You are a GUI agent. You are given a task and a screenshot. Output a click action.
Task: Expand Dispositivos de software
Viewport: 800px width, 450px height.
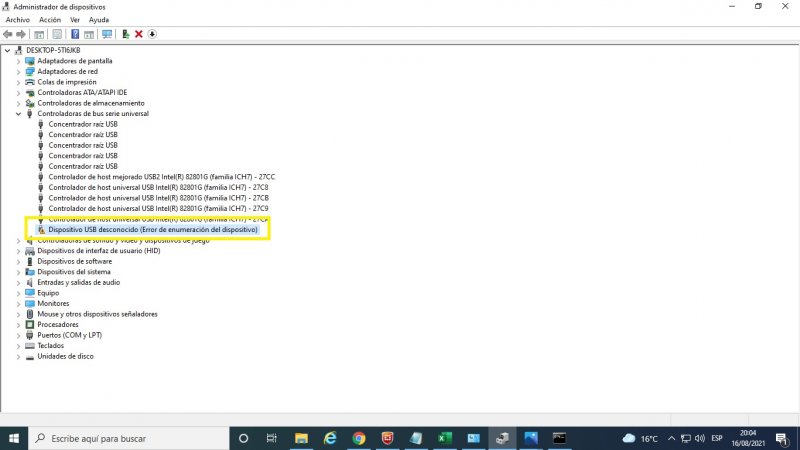tap(18, 261)
